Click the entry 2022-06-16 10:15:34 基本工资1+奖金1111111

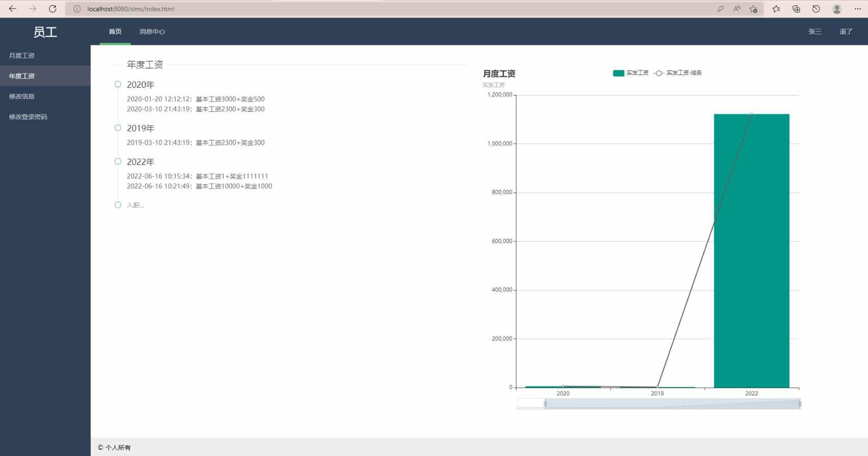197,176
